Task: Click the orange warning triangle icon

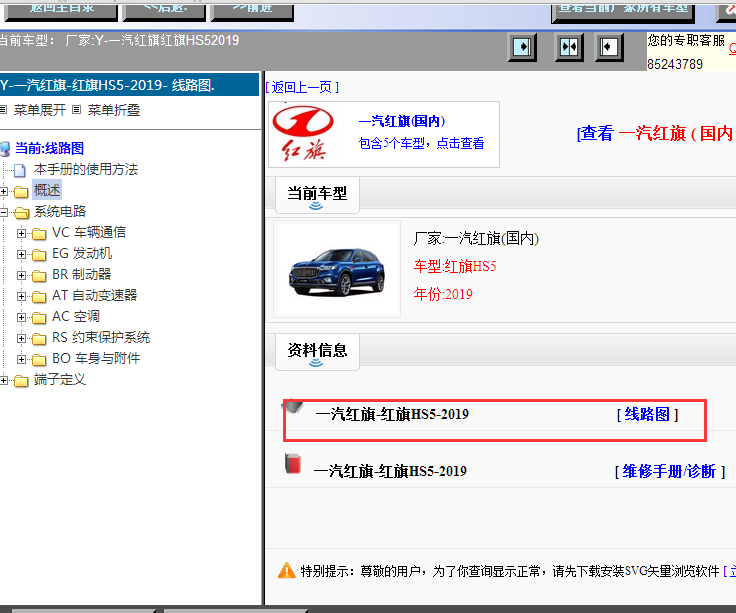Action: point(286,570)
